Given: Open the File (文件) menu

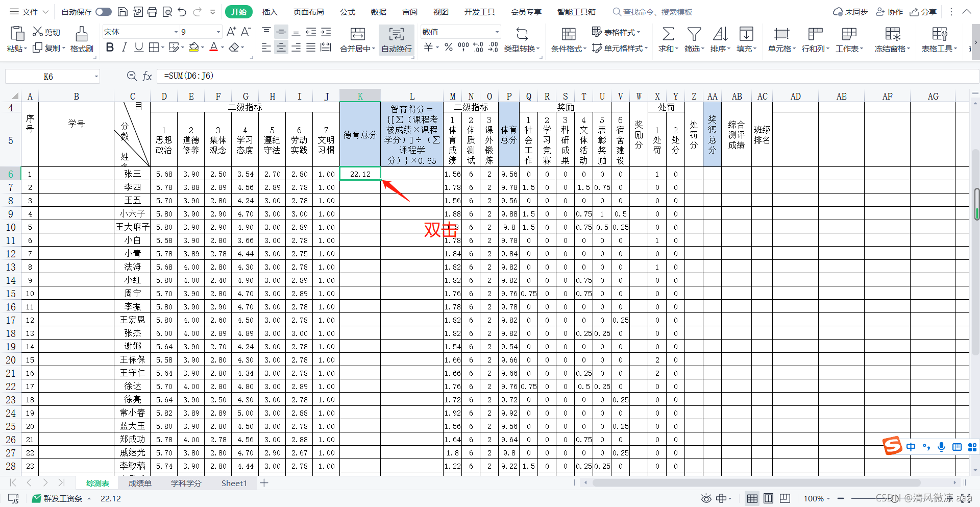Looking at the screenshot, I should coord(29,12).
